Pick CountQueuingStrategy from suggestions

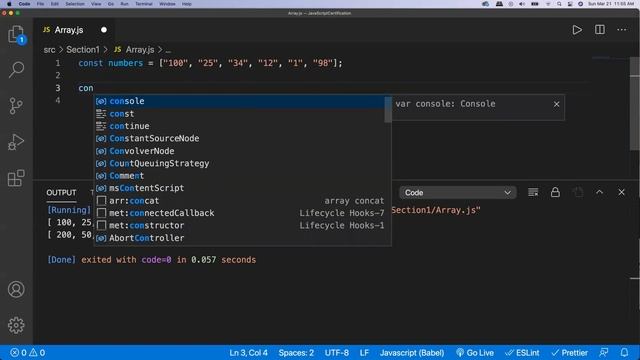(240, 163)
